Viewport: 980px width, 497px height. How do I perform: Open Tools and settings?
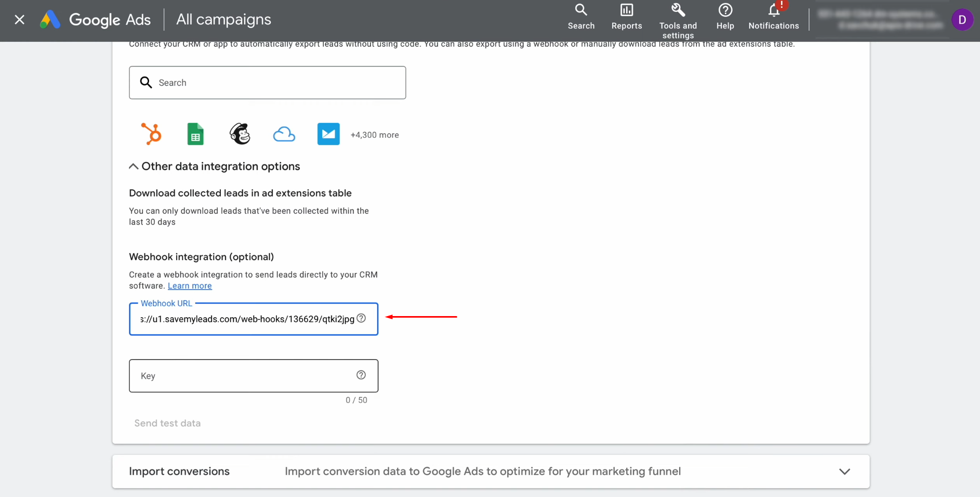[x=678, y=21]
